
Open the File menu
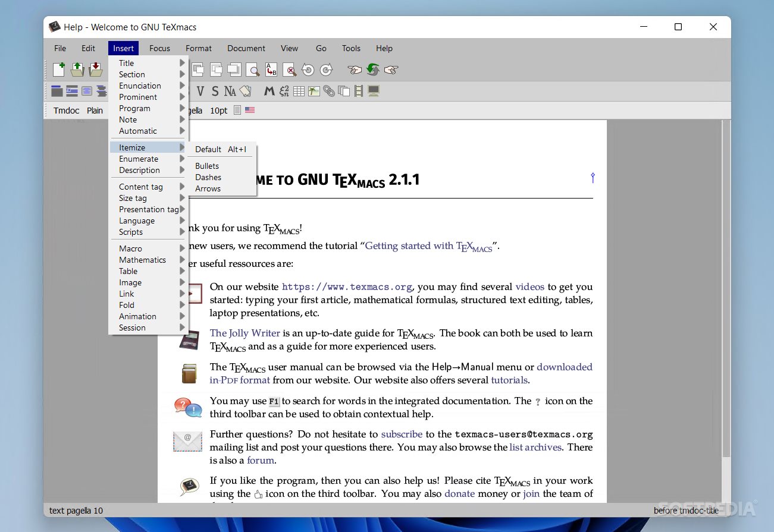60,48
